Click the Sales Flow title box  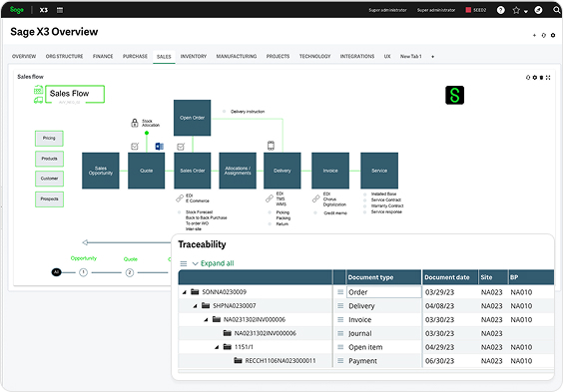(x=75, y=94)
